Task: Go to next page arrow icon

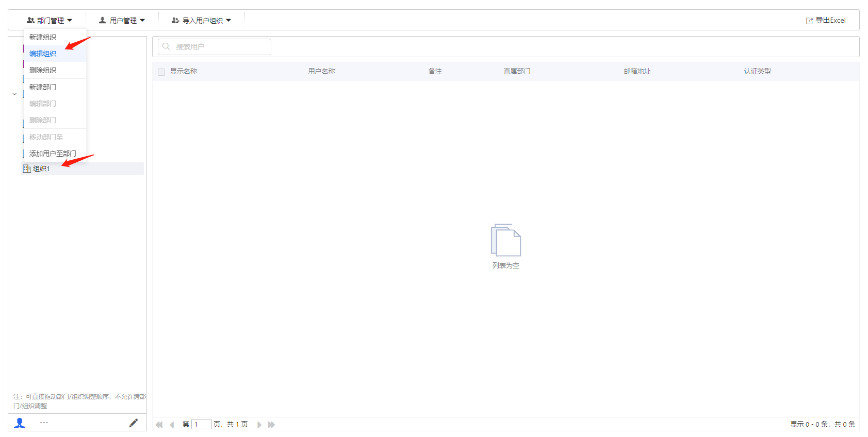Action: 259,425
